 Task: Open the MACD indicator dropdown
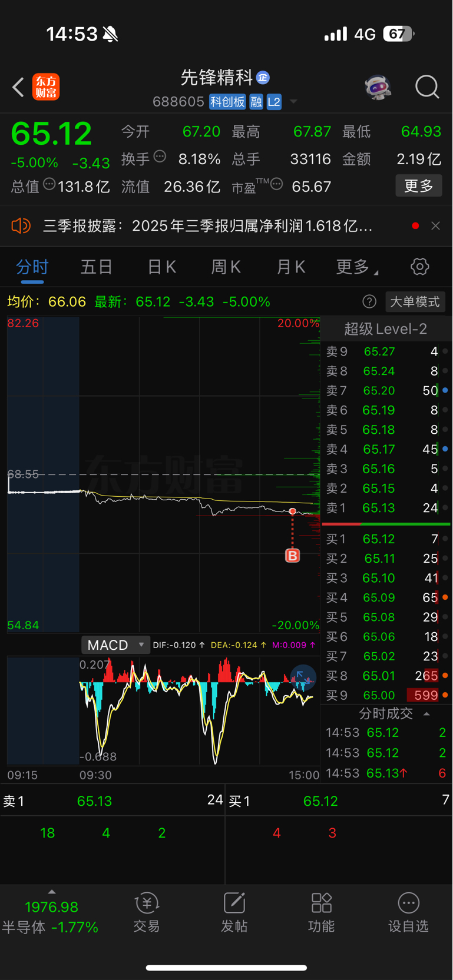[115, 645]
